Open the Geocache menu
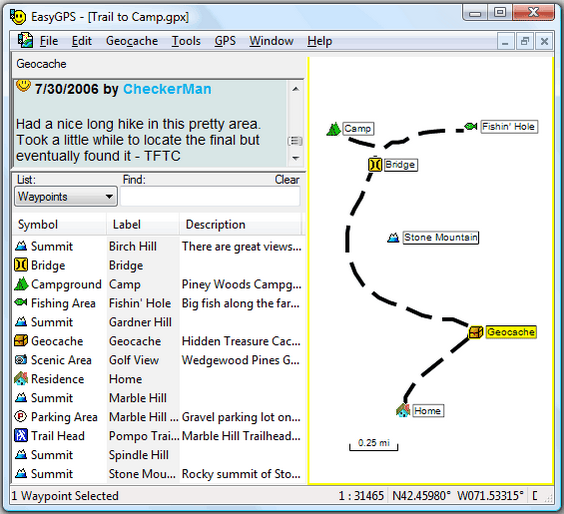 pyautogui.click(x=132, y=41)
